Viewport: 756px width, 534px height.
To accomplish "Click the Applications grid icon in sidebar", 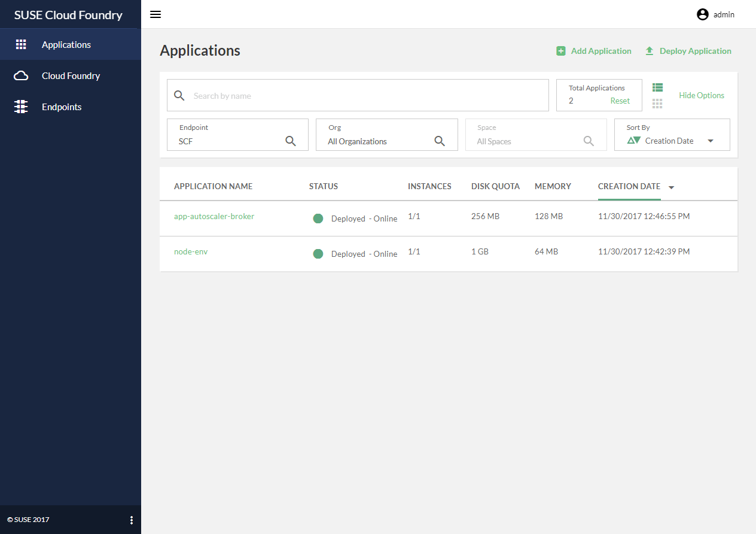I will click(x=21, y=44).
